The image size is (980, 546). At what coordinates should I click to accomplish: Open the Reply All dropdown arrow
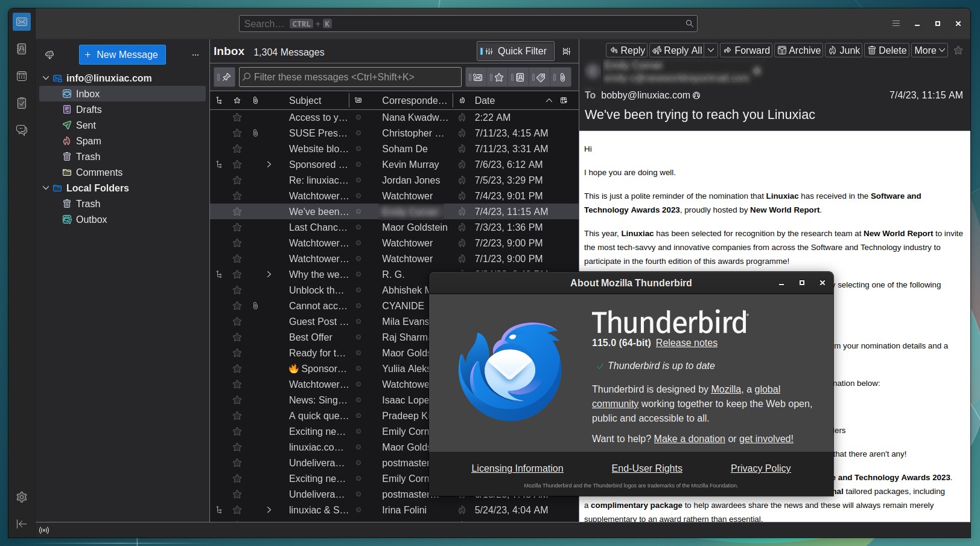(711, 50)
